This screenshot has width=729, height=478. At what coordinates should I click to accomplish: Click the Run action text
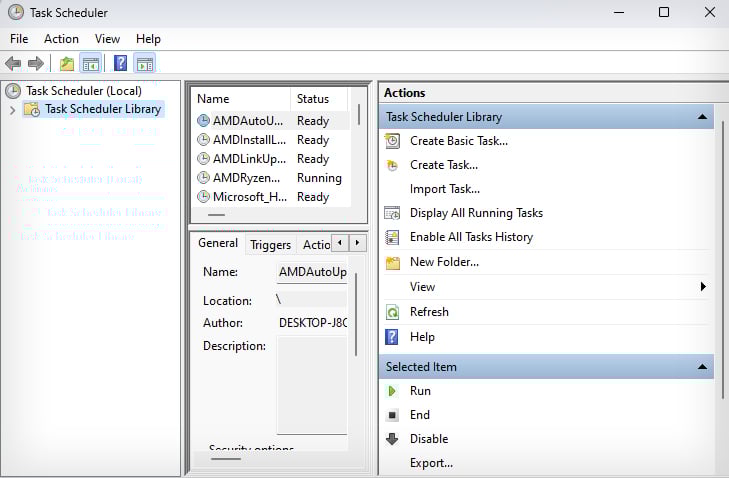(420, 391)
